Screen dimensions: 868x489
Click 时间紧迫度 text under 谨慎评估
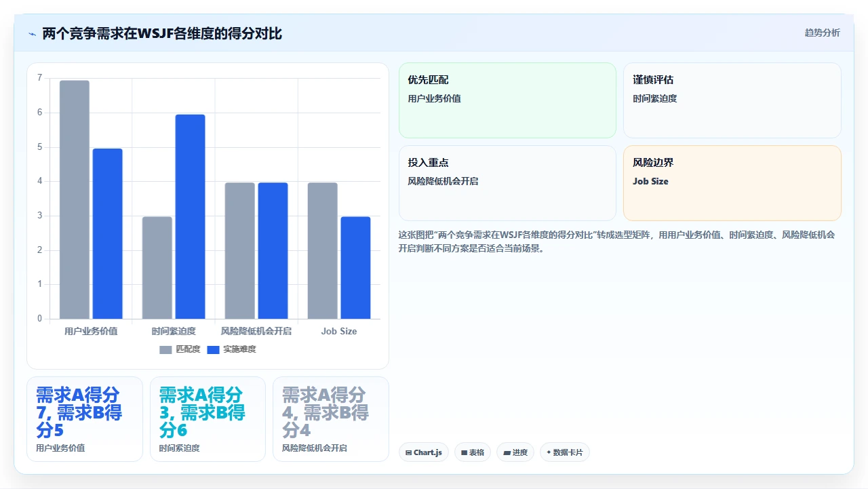(x=655, y=98)
